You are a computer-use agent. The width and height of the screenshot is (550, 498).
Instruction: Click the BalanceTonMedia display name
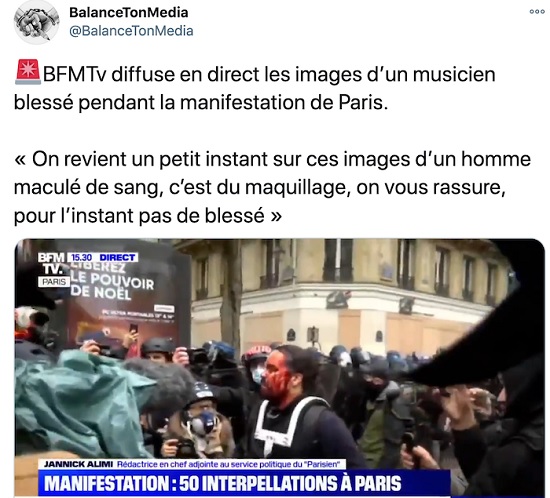click(129, 13)
